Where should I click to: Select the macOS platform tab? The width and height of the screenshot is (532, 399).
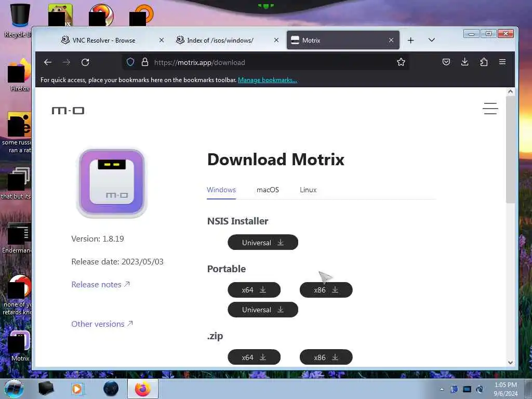point(268,190)
